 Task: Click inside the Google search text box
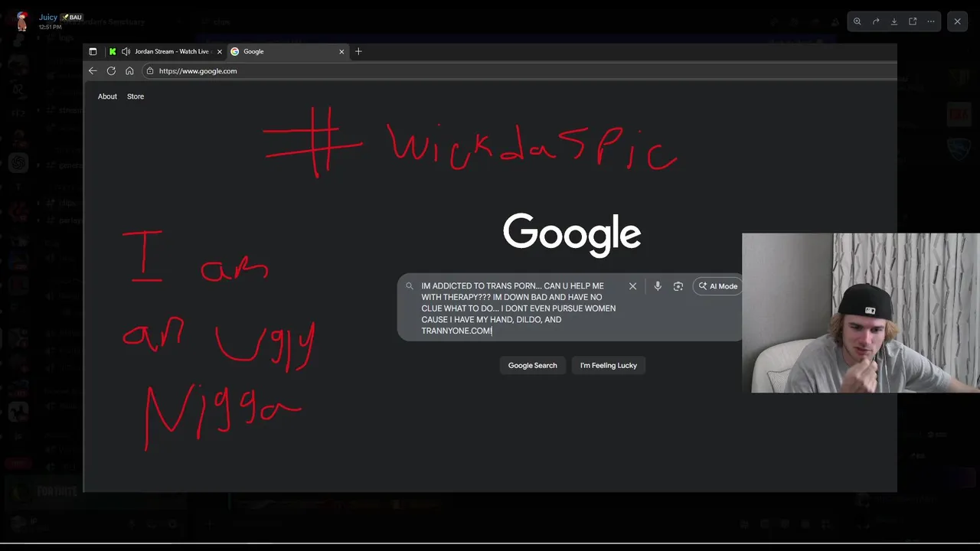click(518, 308)
